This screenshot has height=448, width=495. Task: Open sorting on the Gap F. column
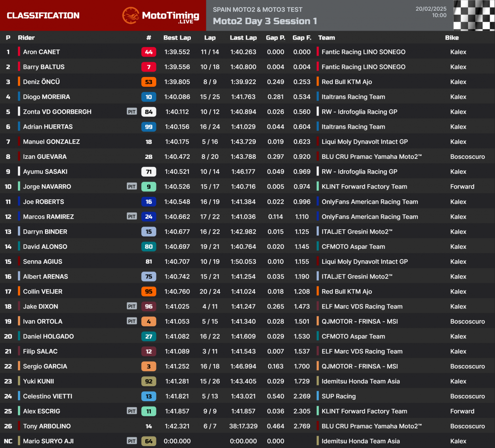pyautogui.click(x=302, y=38)
